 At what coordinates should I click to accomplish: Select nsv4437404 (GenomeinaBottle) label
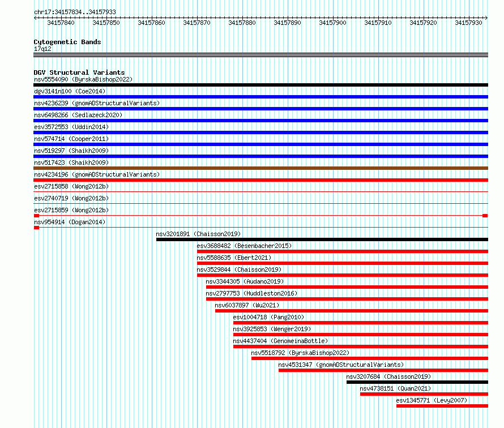tap(281, 341)
